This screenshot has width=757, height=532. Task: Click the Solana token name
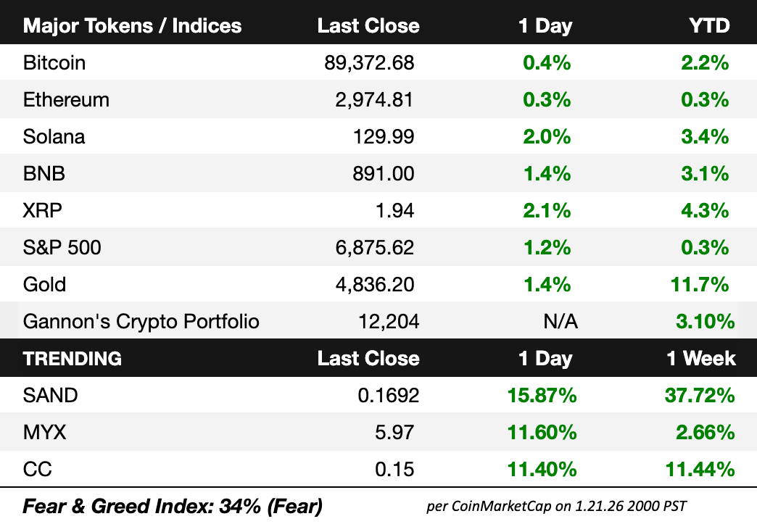54,137
